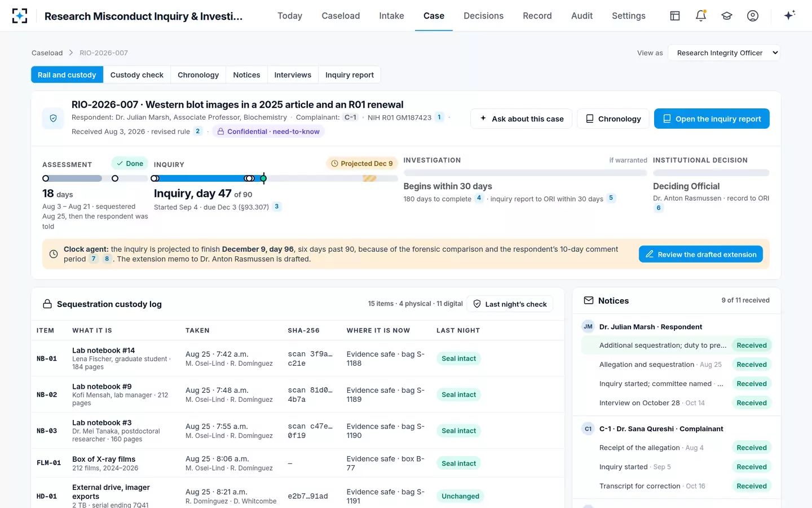This screenshot has width=812, height=508.
Task: Select custody row Lab notebook #14
Action: click(x=298, y=358)
